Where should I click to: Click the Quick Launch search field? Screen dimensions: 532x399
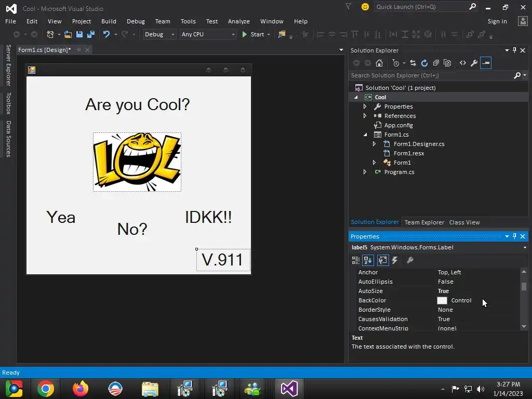coord(421,7)
